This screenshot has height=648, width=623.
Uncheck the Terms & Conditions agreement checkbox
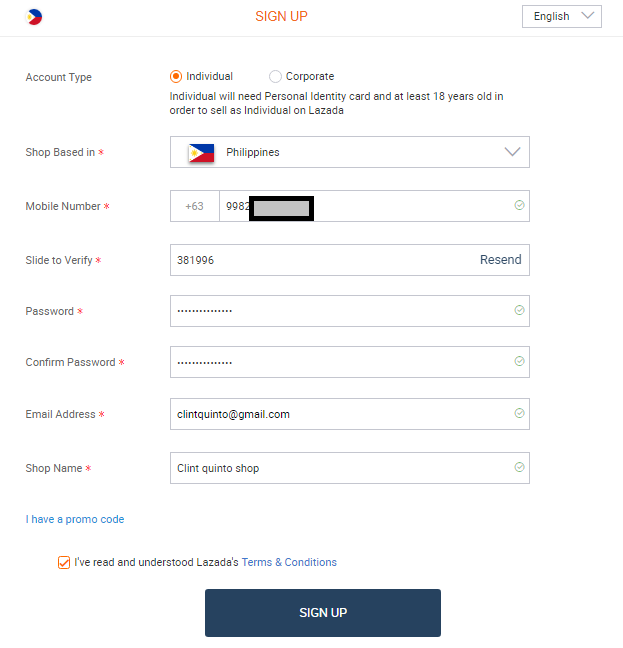pos(64,562)
